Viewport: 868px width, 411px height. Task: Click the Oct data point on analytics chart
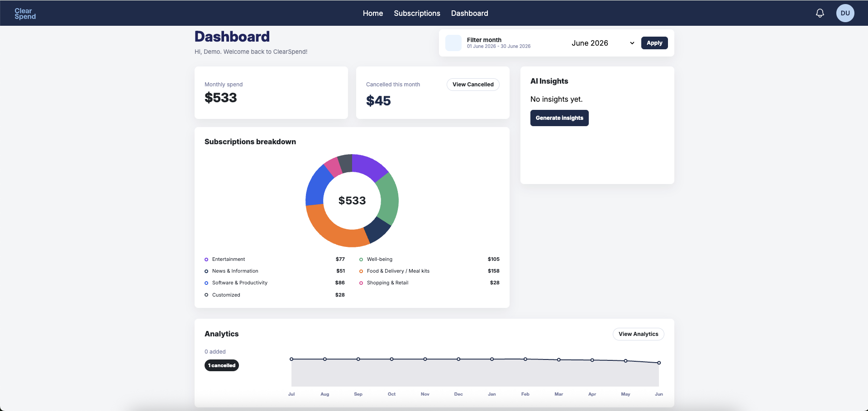(391, 359)
